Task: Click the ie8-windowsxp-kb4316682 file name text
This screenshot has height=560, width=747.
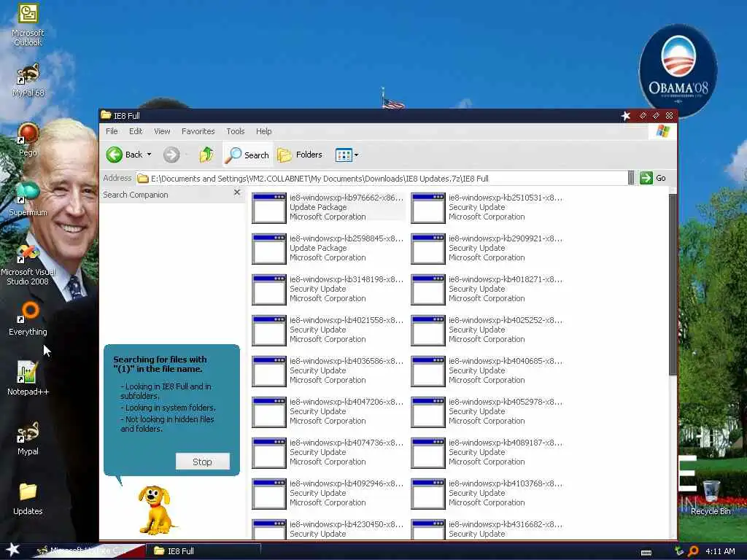Action: pyautogui.click(x=506, y=524)
